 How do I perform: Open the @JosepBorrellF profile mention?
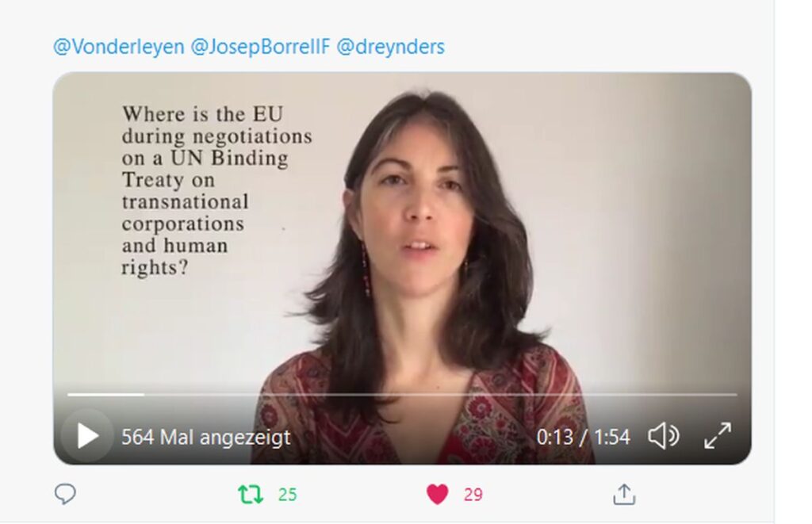click(260, 47)
